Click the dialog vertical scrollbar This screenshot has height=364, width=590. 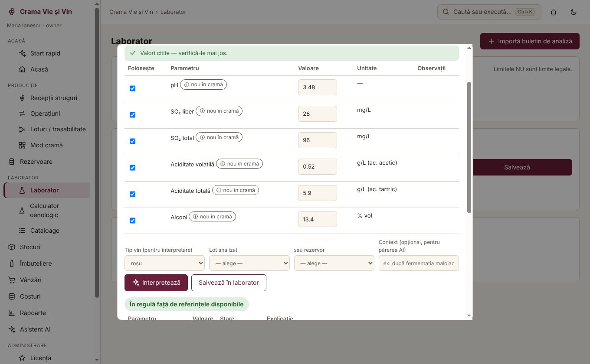coord(469,147)
